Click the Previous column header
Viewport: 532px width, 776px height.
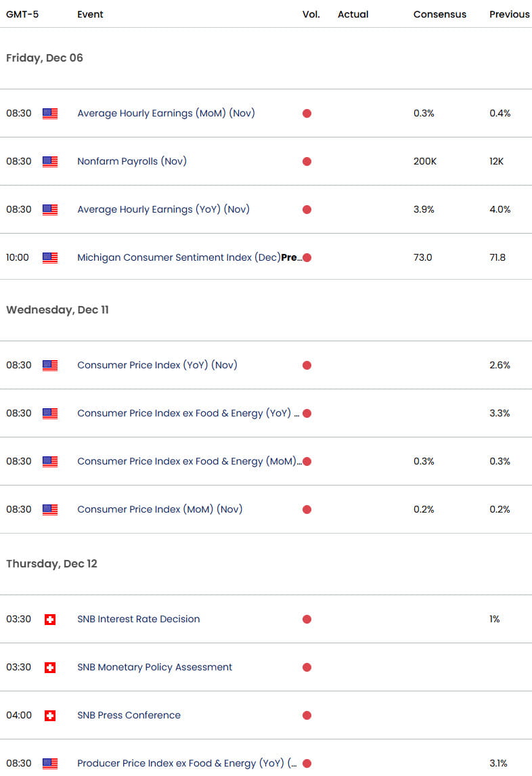coord(509,14)
